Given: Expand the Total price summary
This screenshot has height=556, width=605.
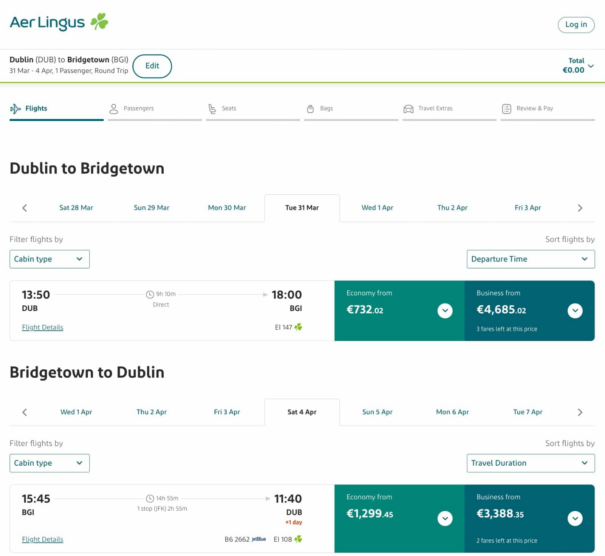Looking at the screenshot, I should [591, 66].
